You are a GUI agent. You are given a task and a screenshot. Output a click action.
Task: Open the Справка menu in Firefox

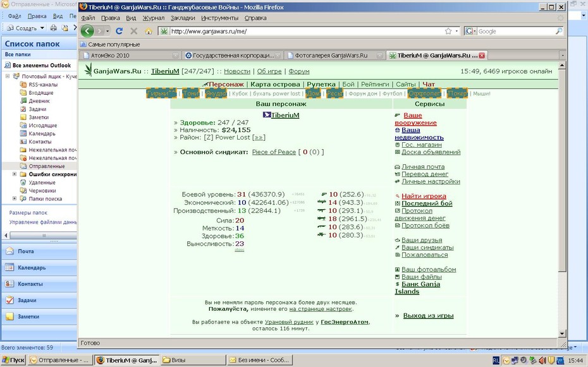tap(255, 18)
